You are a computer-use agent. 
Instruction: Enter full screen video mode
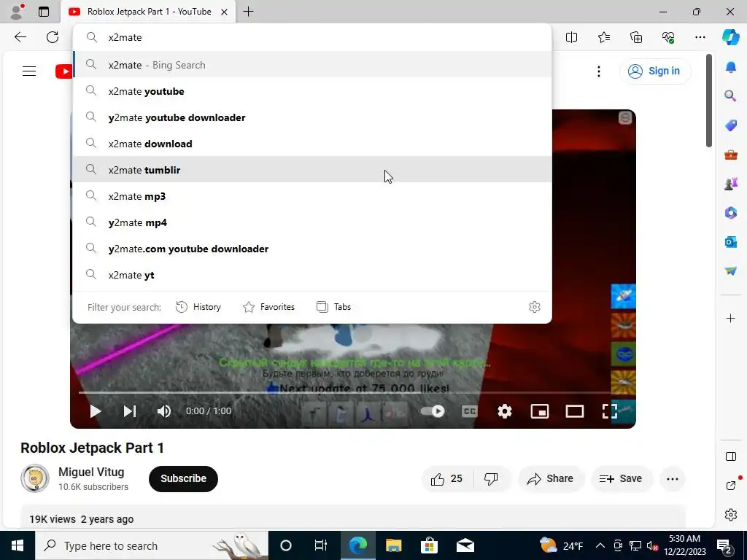(x=609, y=411)
